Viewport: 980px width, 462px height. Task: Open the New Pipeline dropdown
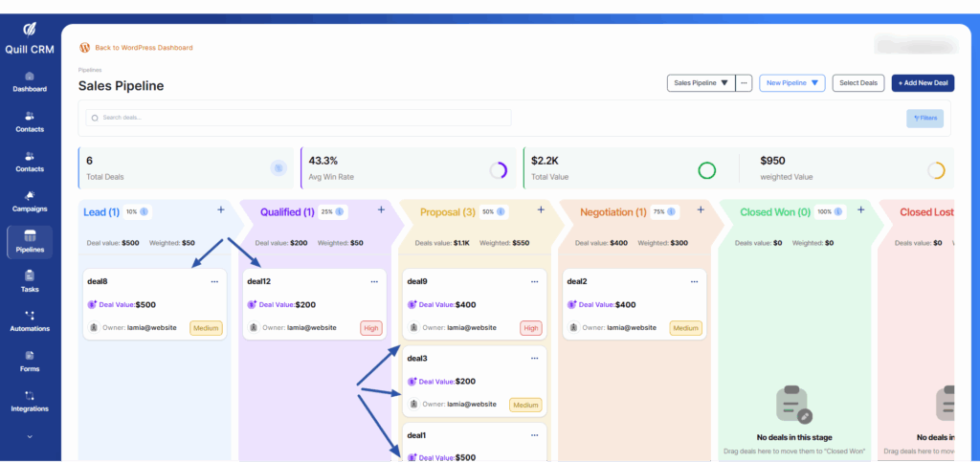click(791, 83)
